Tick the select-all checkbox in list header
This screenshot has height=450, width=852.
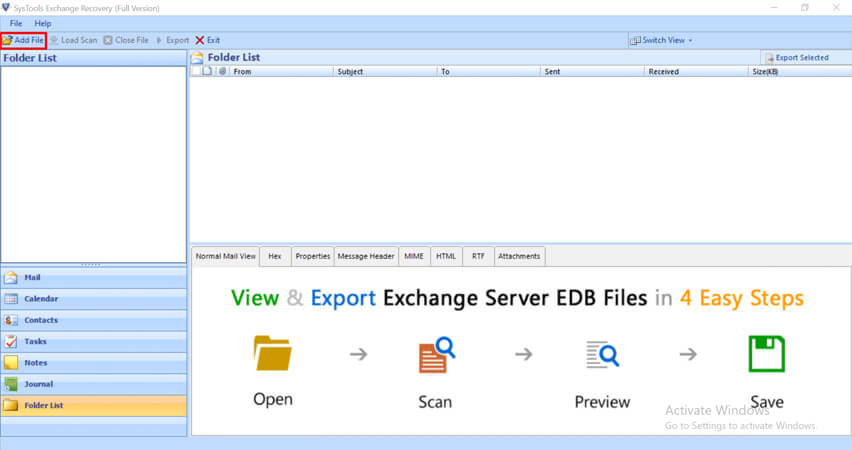pos(196,71)
